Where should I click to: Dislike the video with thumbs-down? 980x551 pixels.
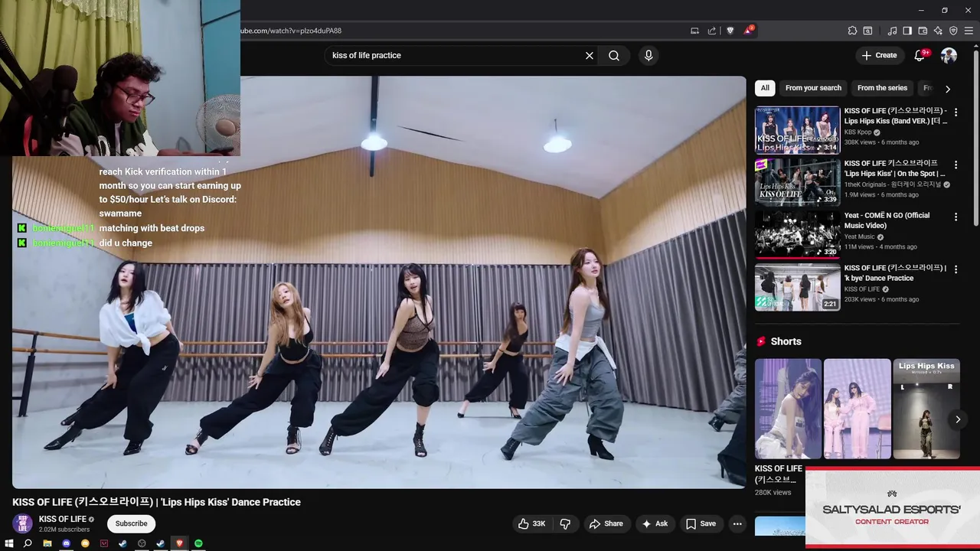565,523
